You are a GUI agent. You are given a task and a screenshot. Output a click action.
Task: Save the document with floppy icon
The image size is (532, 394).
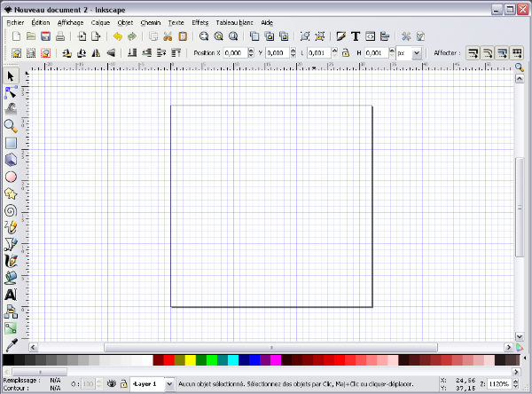(x=45, y=36)
